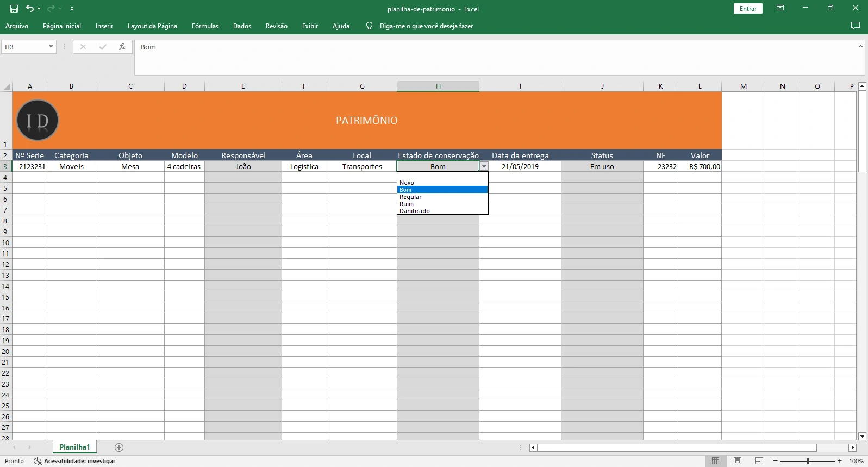Collapse the H3 cell dropdown arrow
The height and width of the screenshot is (467, 868).
click(484, 166)
